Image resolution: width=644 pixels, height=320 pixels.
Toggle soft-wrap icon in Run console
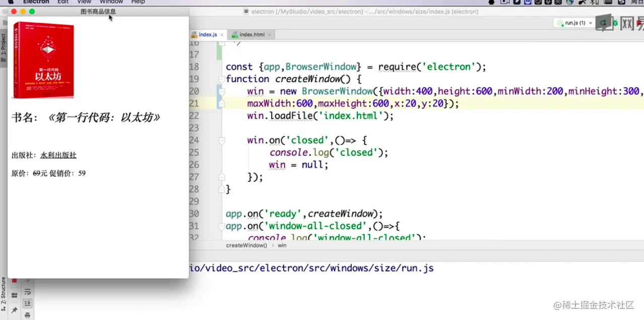27,292
